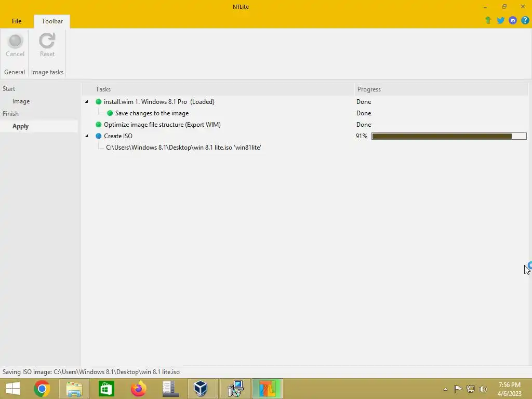Close the NTLite window

point(523,7)
